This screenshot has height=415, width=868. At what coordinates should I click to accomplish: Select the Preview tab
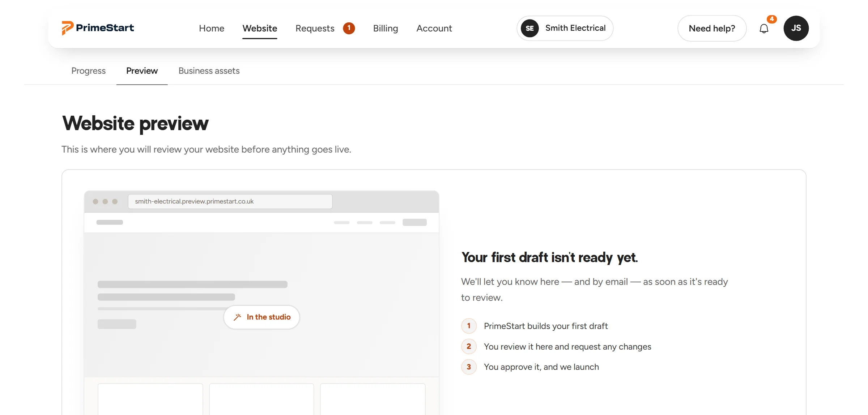(142, 71)
